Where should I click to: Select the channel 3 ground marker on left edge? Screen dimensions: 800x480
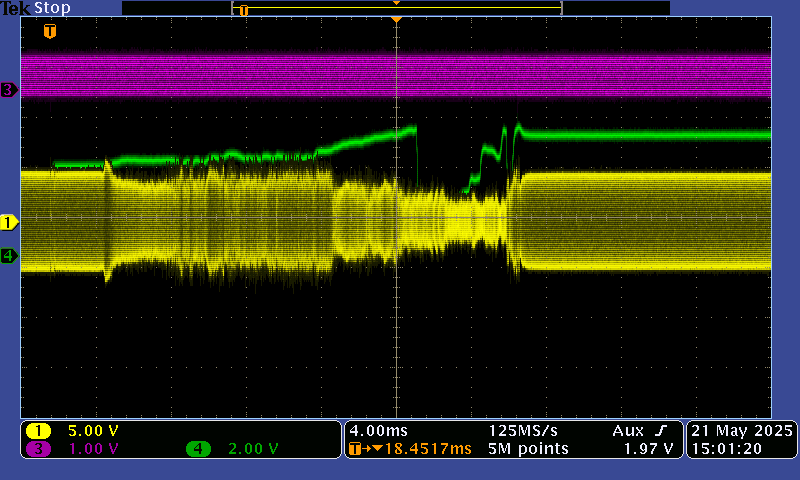tap(9, 90)
